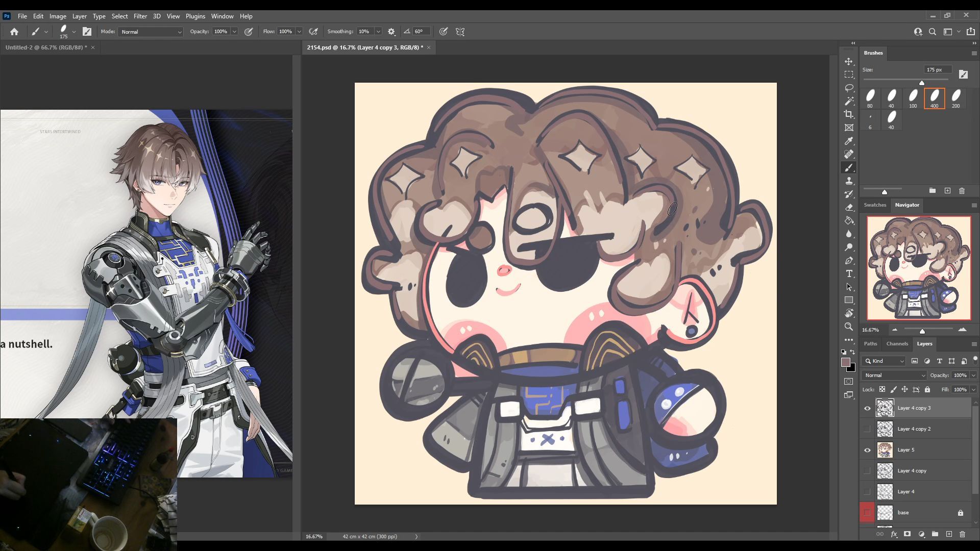Show the hidden Layer 4

point(867,492)
